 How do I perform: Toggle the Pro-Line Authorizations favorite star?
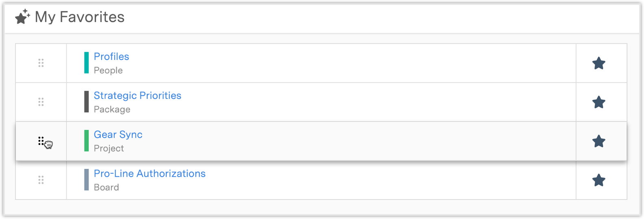(598, 180)
